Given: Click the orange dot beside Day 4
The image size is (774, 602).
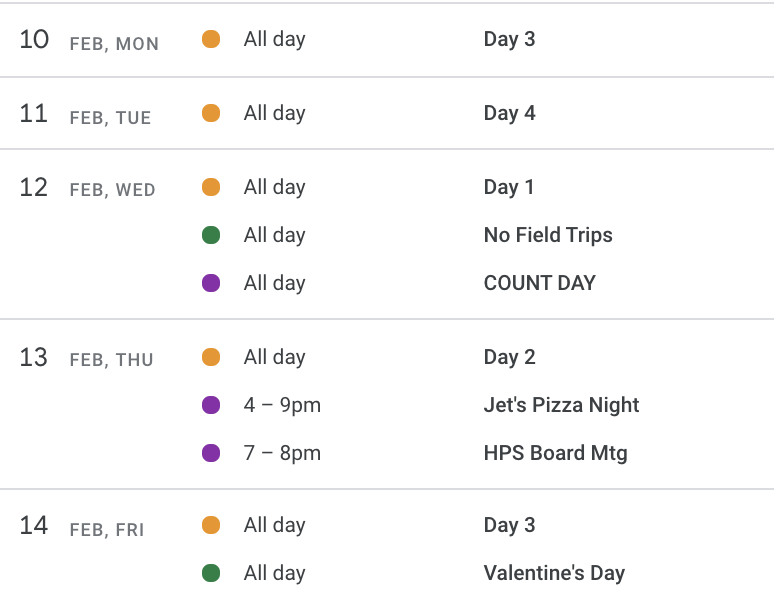Looking at the screenshot, I should pyautogui.click(x=211, y=113).
